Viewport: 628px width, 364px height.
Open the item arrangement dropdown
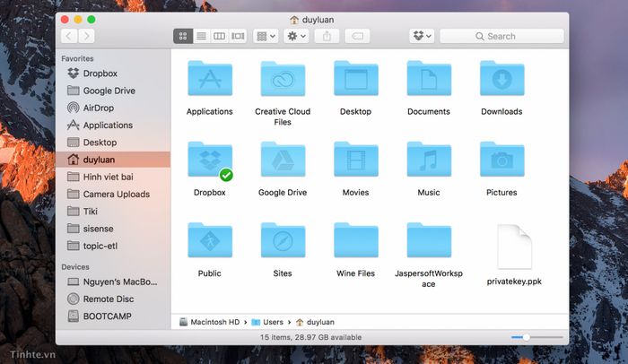point(266,36)
